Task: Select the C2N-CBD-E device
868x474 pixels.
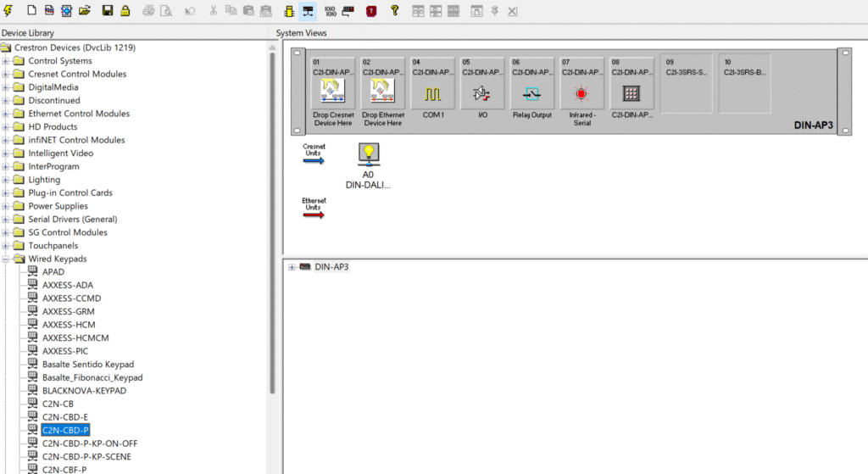Action: [x=64, y=417]
